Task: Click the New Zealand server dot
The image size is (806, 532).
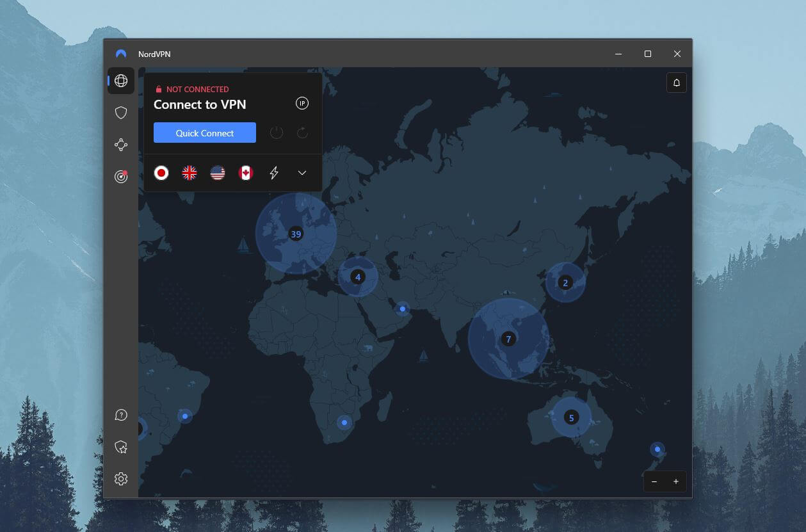Action: pyautogui.click(x=657, y=449)
